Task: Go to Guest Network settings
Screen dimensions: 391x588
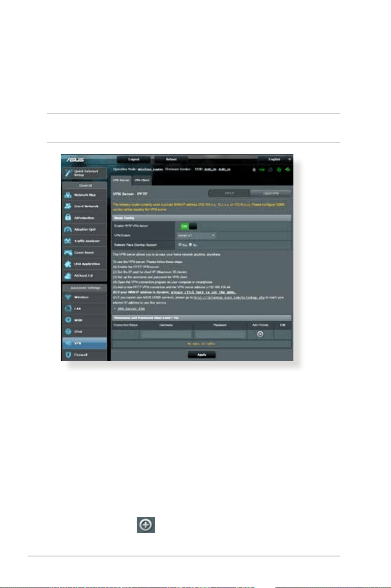Action: coord(85,207)
